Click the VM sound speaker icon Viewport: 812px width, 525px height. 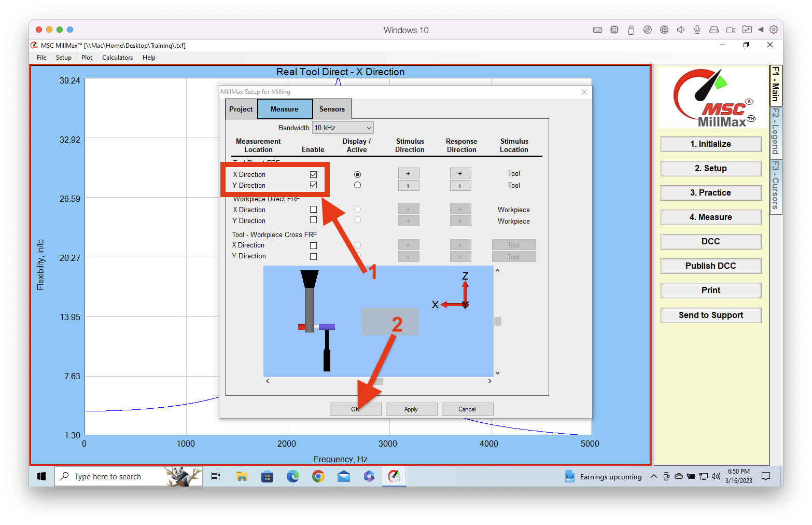click(681, 30)
